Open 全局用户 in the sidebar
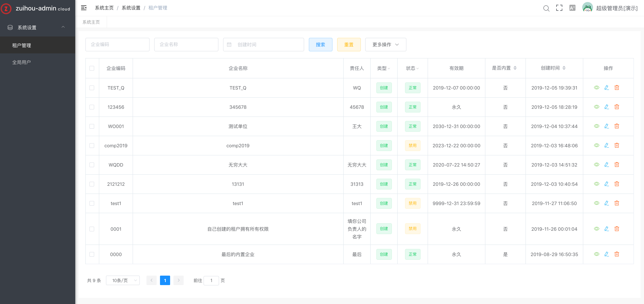The height and width of the screenshot is (304, 644). point(21,62)
